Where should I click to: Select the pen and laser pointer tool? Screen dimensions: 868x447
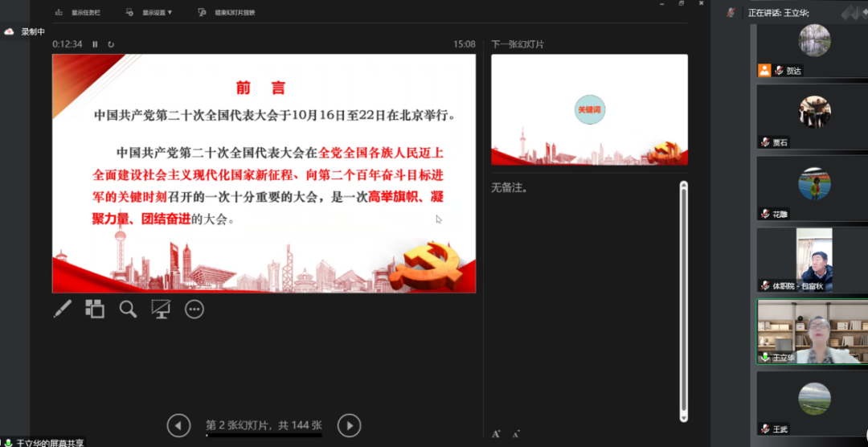tap(63, 309)
